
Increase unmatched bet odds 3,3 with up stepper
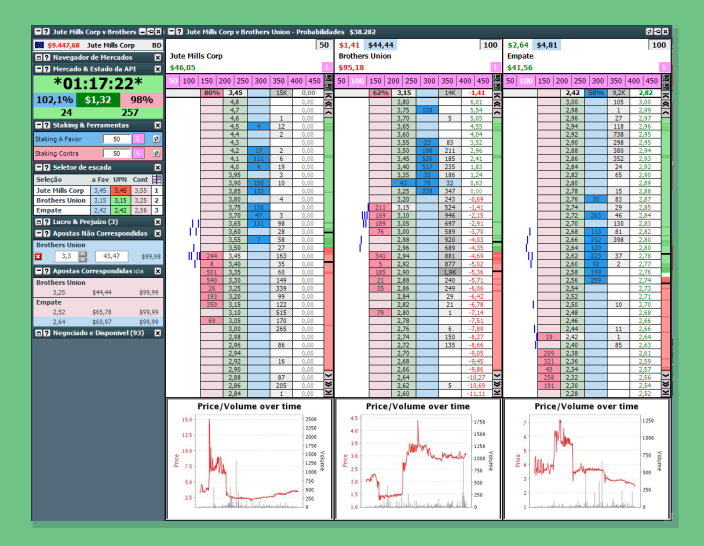pyautogui.click(x=83, y=254)
